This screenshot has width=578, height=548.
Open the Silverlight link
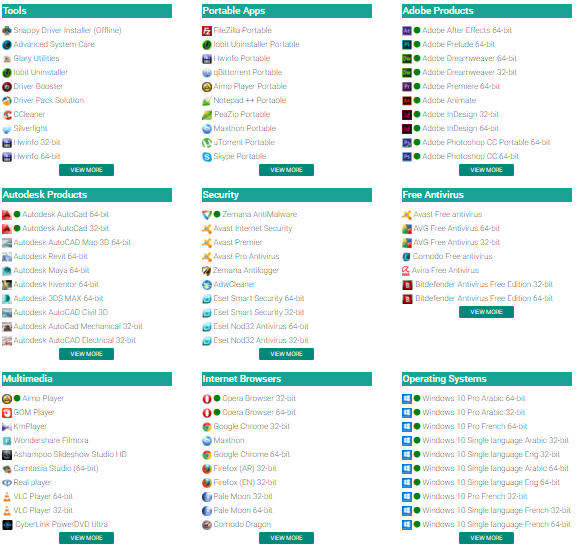(31, 128)
